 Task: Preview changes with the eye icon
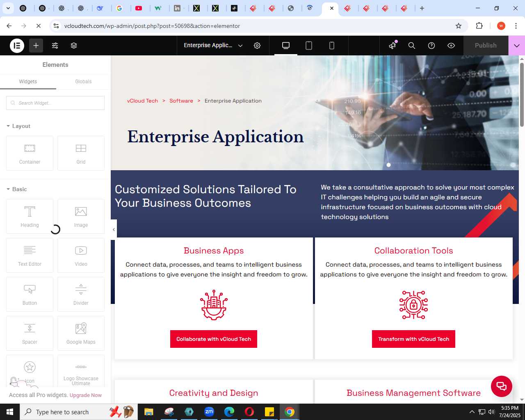[x=451, y=46]
